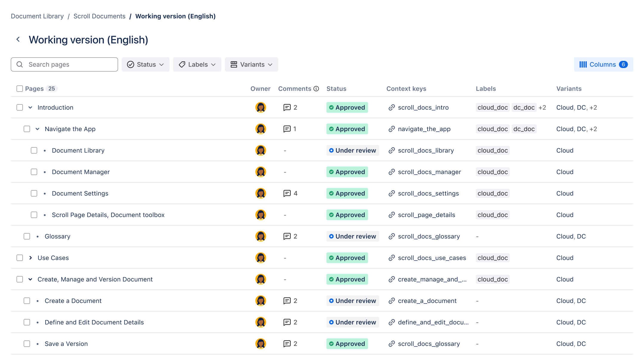644x358 pixels.
Task: Tick the checkbox for Document Manager
Action: click(x=34, y=172)
